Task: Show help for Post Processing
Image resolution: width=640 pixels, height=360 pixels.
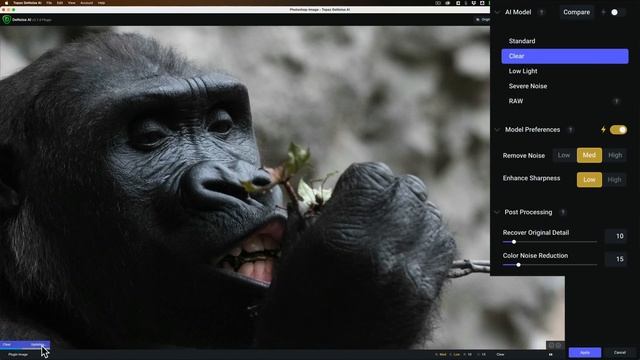Action: (563, 212)
